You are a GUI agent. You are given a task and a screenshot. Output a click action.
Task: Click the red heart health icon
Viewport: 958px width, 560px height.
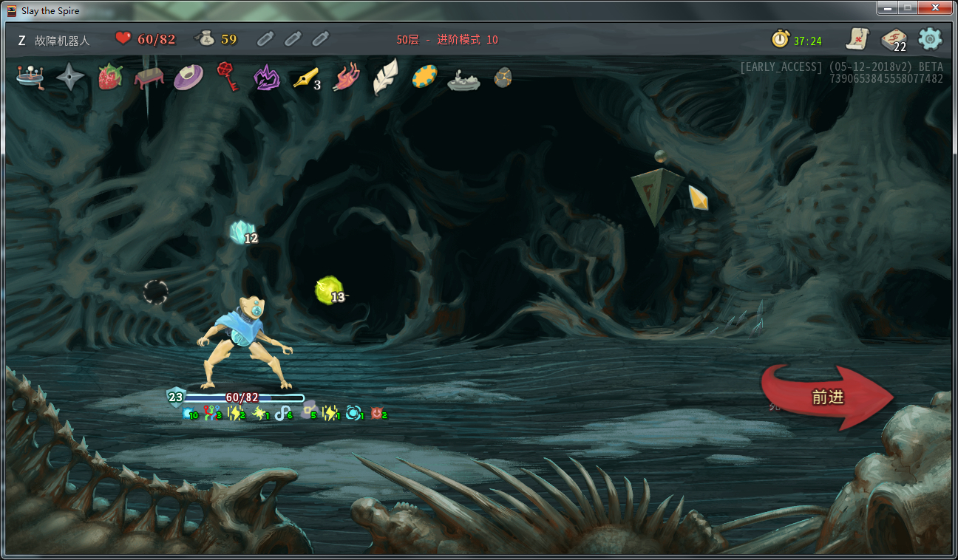click(x=123, y=38)
